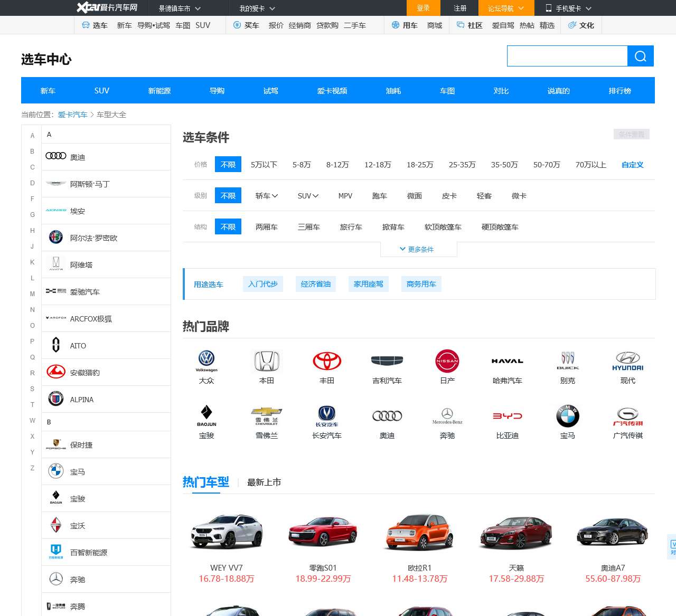Expand the 论坛导航 menu
The image size is (676, 616).
pyautogui.click(x=506, y=8)
